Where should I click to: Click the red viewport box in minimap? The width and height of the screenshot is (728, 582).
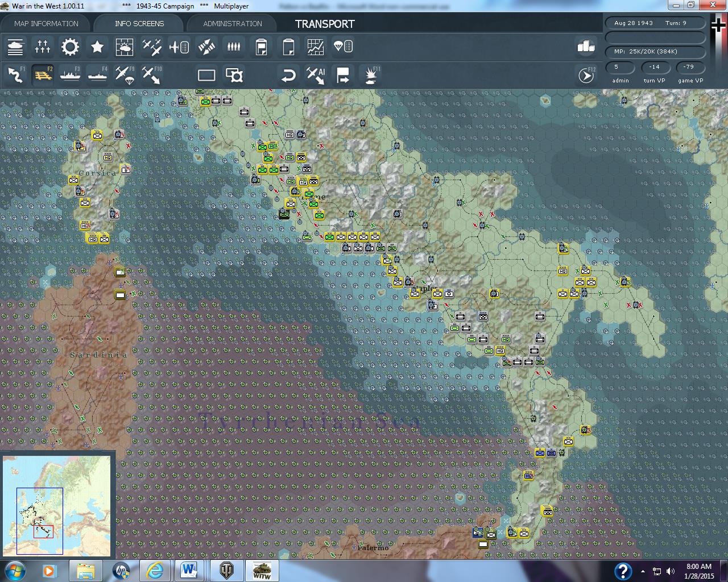click(43, 531)
